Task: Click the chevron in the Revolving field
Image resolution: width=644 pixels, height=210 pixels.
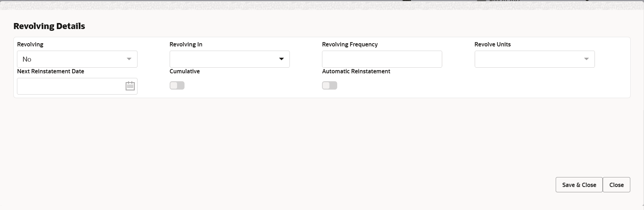Action: [x=129, y=59]
